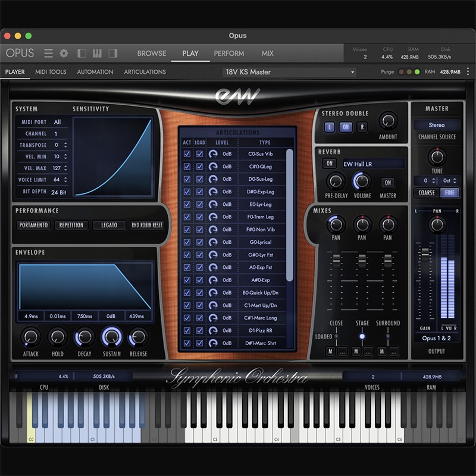Select Stereo Double L channel
The width and height of the screenshot is (476, 476).
pyautogui.click(x=330, y=127)
